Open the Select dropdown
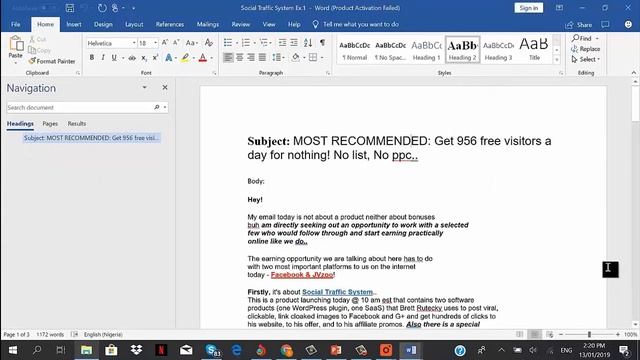Screen dimensions: 640x360 coord(586,60)
